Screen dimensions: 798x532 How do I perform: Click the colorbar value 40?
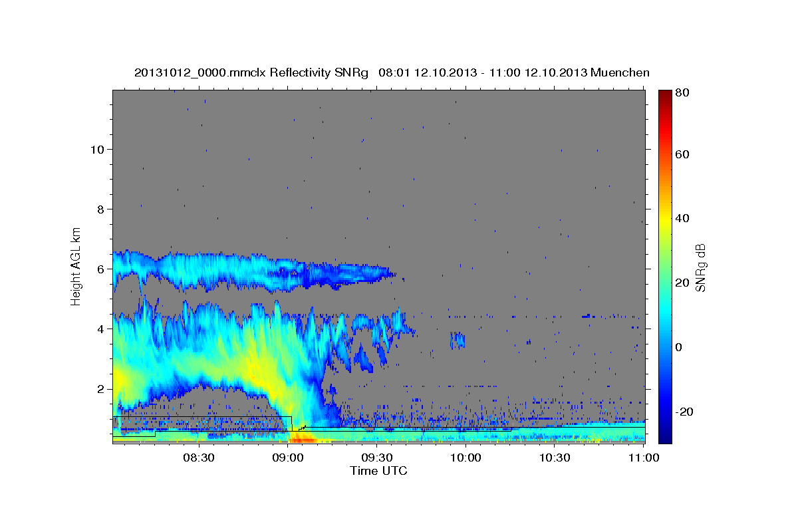click(683, 218)
